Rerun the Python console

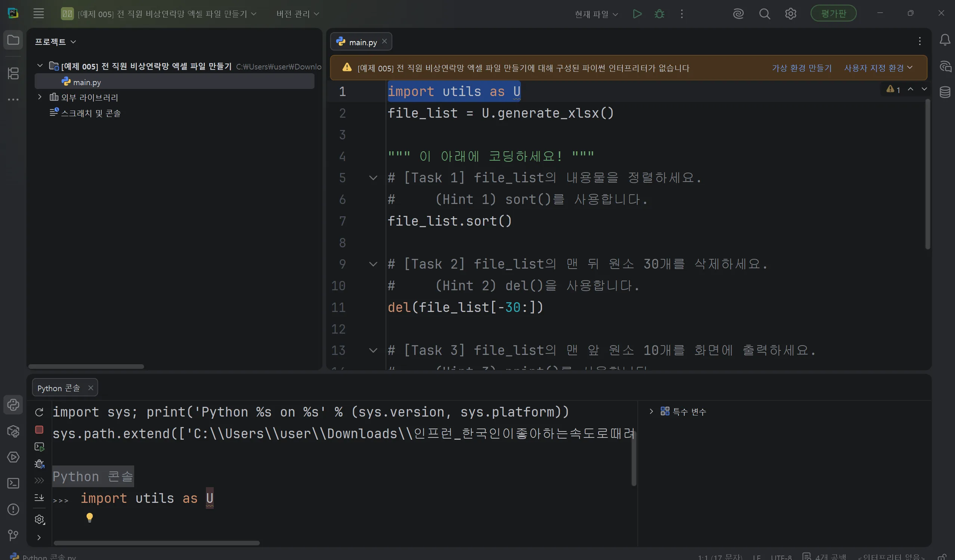[39, 412]
